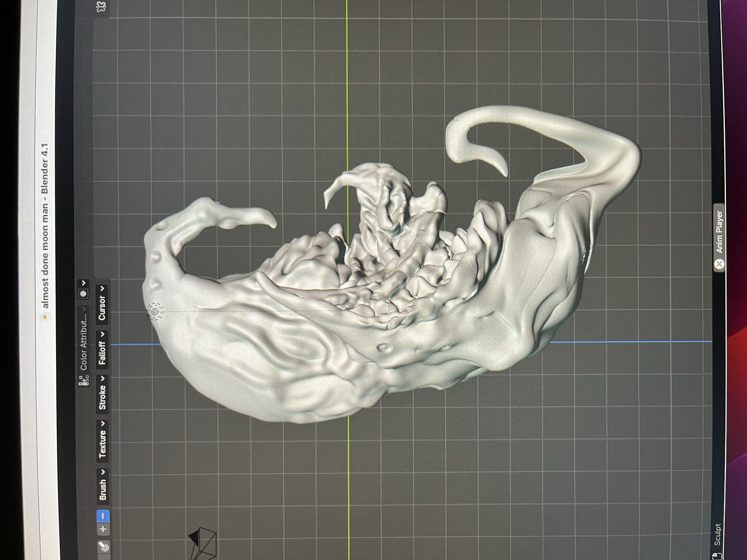Click the Anim Player label
The image size is (747, 560).
pos(719,231)
